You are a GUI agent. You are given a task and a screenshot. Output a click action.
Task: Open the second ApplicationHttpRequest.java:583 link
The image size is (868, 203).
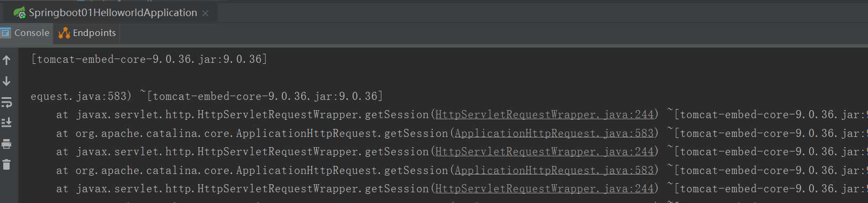[x=554, y=170]
